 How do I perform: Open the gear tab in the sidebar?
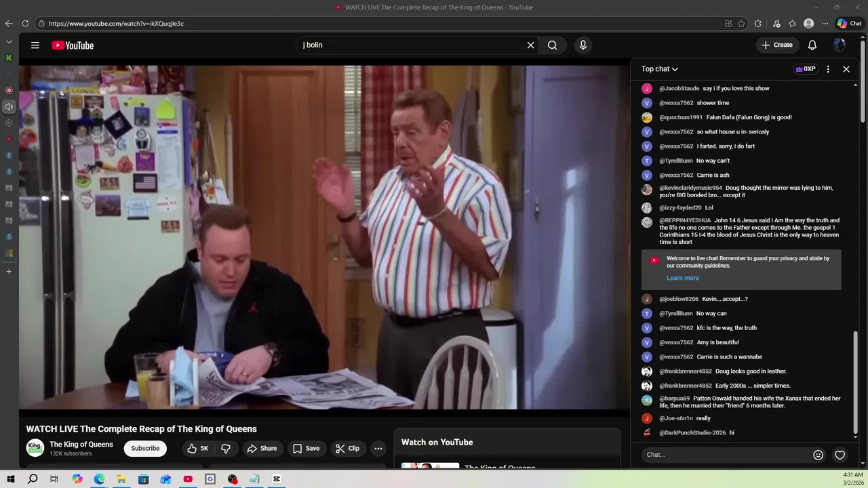(x=9, y=123)
